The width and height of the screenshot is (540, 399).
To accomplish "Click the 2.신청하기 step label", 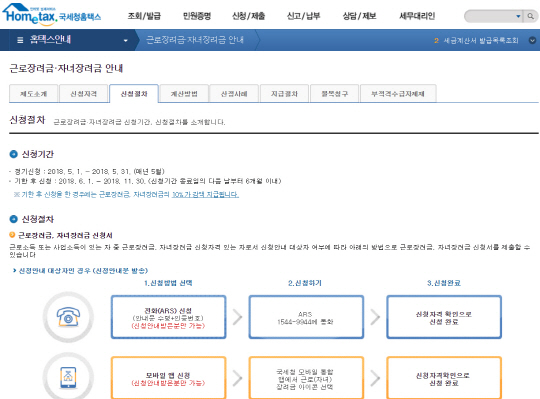I will [x=305, y=283].
